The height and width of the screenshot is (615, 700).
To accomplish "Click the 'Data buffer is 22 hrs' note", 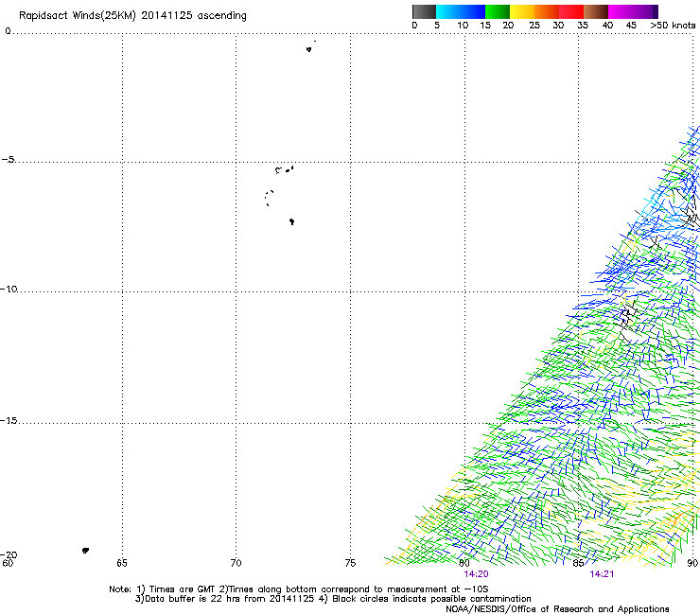I will 333,599.
